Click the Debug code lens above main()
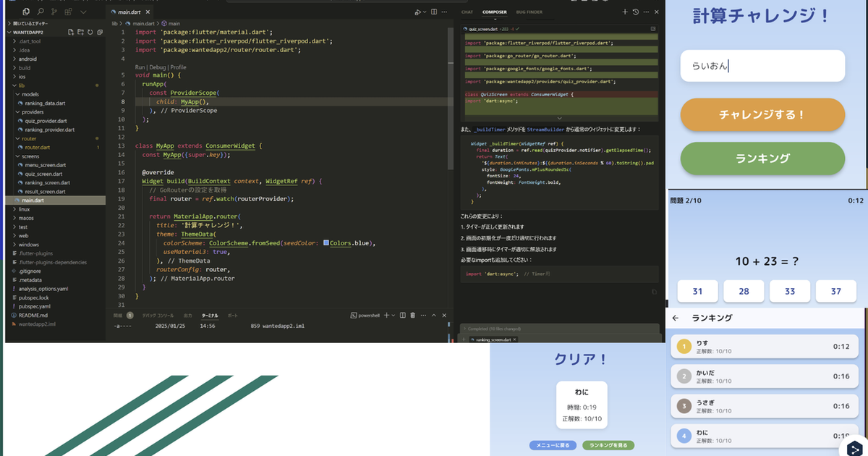 click(158, 67)
